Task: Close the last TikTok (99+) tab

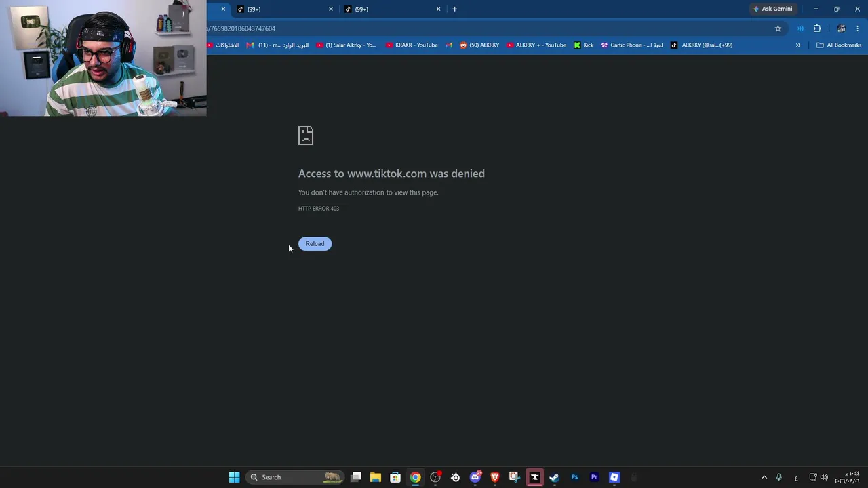Action: pos(438,9)
